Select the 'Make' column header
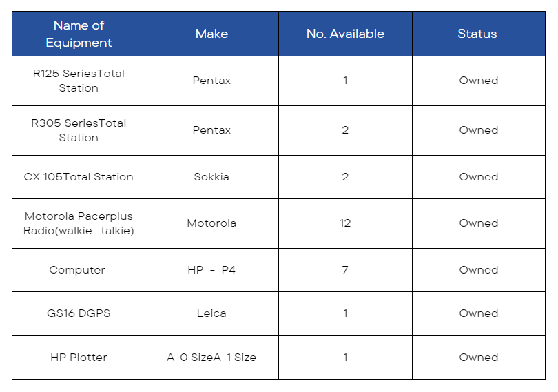 (x=211, y=34)
